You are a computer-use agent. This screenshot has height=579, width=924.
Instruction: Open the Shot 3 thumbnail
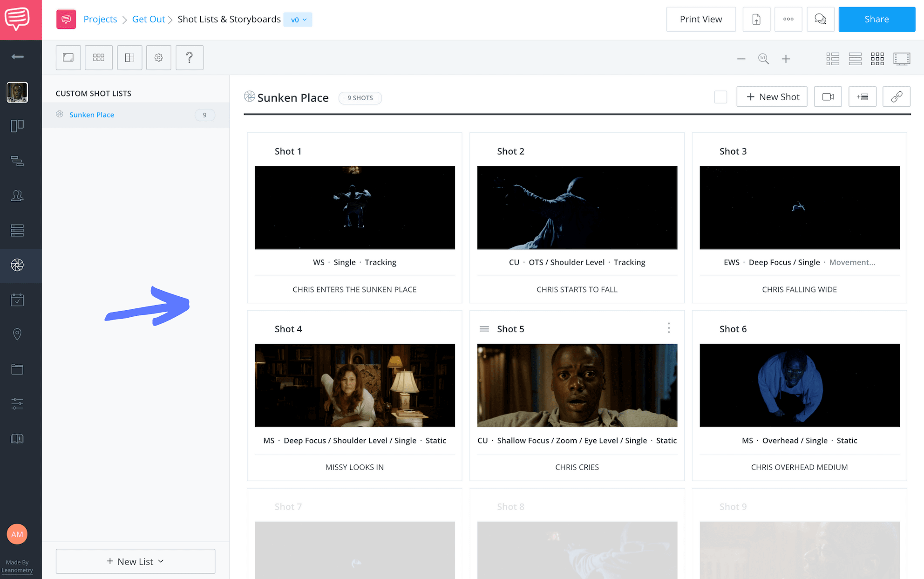click(x=800, y=208)
